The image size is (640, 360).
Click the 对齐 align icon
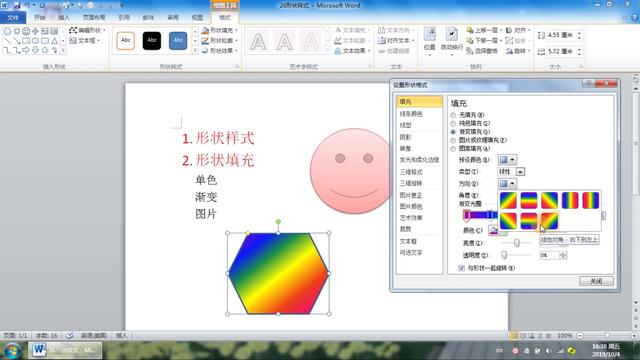pos(509,30)
